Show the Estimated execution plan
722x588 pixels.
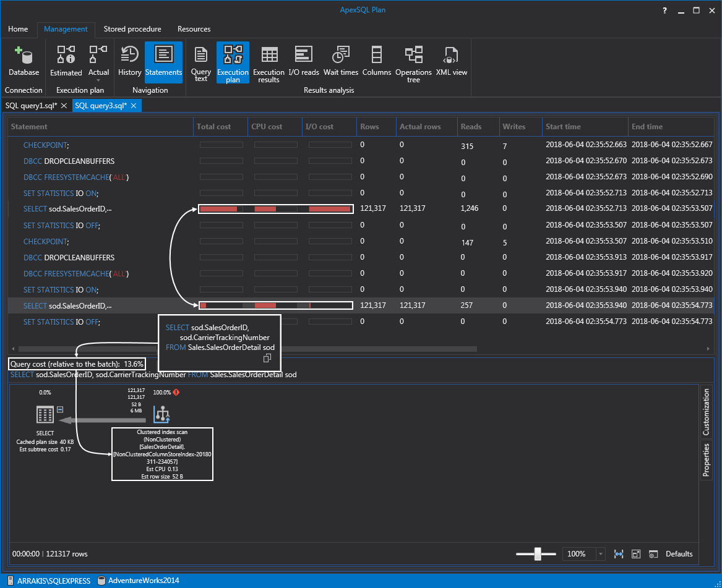click(x=66, y=61)
